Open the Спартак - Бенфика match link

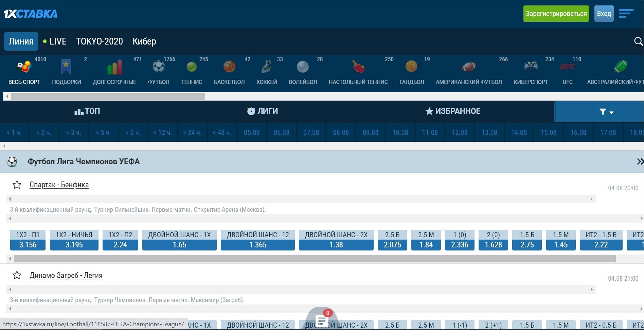pos(59,185)
